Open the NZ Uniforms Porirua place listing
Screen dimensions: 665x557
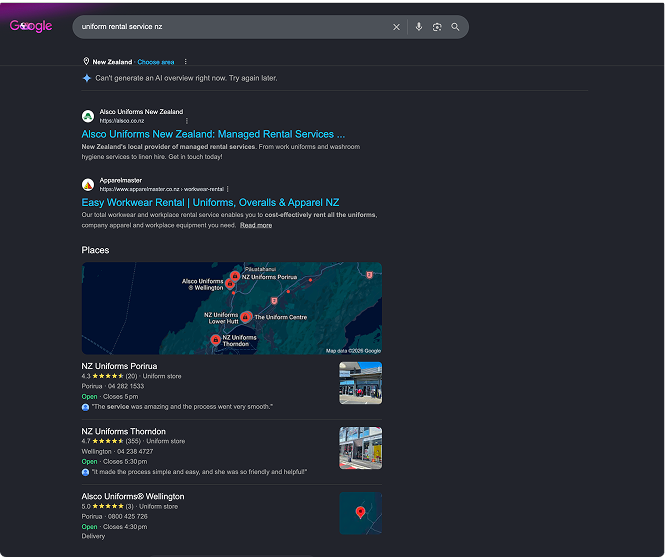coord(119,366)
